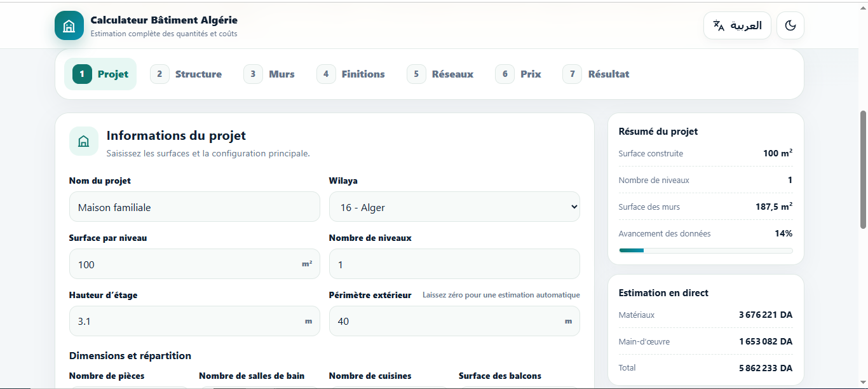Click the Nom du projet input field
The width and height of the screenshot is (868, 389).
pyautogui.click(x=194, y=207)
